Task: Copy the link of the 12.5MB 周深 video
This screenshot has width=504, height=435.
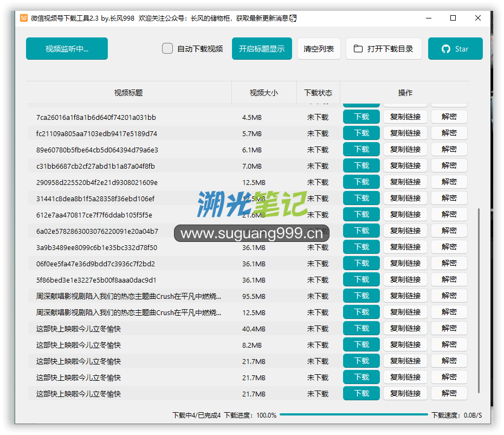Action: [405, 312]
